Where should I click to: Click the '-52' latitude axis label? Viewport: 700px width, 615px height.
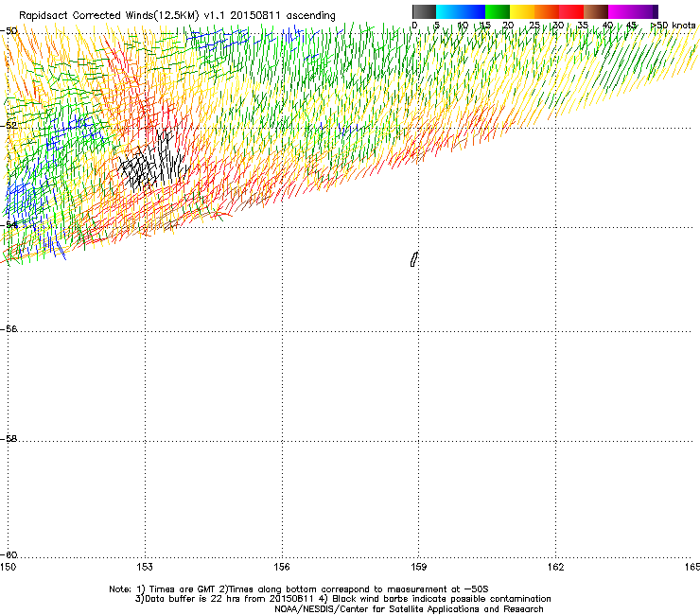point(9,126)
